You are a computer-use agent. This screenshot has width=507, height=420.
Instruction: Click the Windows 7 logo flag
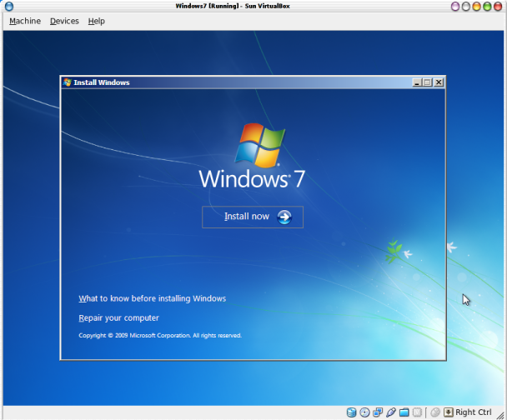260,145
